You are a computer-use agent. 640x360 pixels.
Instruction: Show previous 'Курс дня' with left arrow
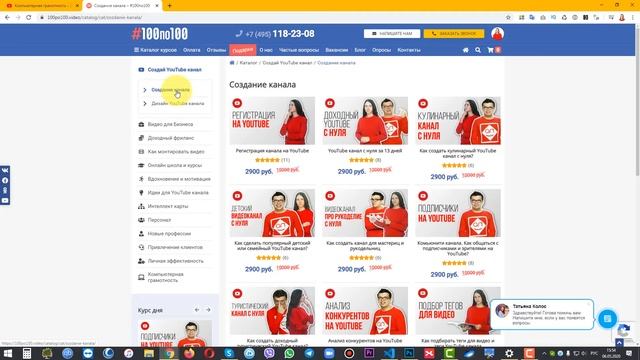click(x=197, y=310)
